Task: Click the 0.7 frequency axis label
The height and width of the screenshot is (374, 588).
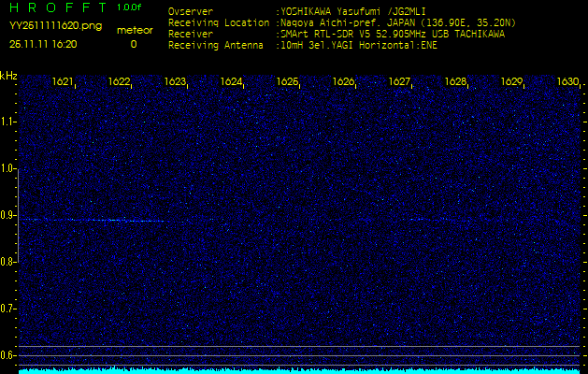Action: pyautogui.click(x=8, y=309)
